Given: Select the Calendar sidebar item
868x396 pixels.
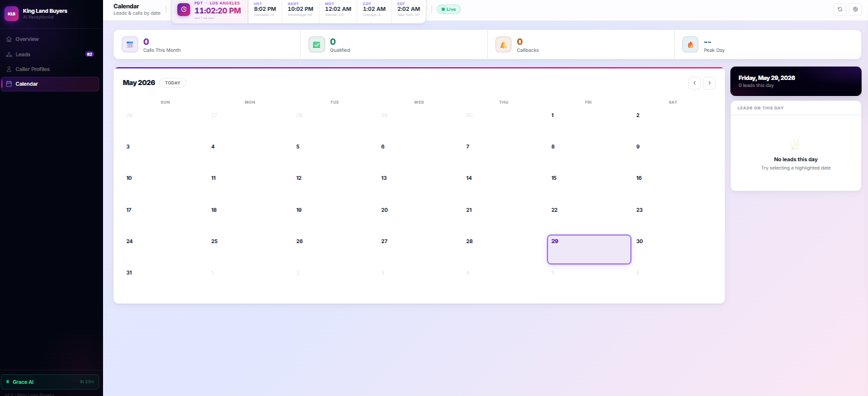Looking at the screenshot, I should pyautogui.click(x=50, y=84).
